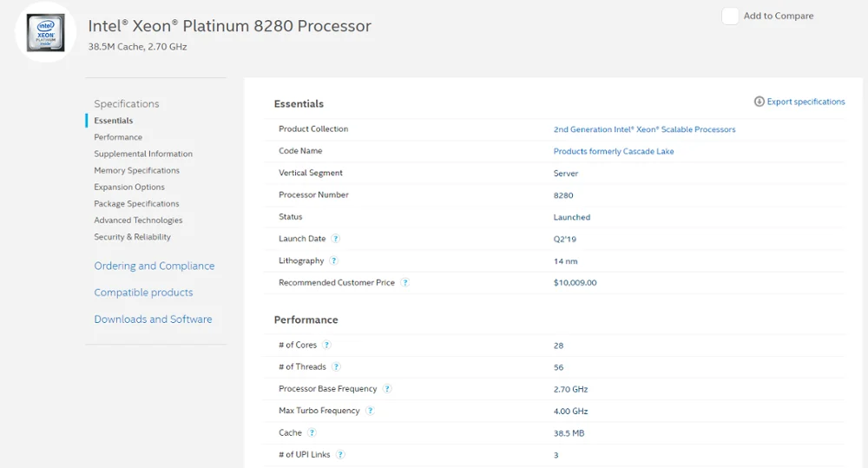Click help icon next to Launch Date
Image resolution: width=868 pixels, height=468 pixels.
tap(336, 239)
